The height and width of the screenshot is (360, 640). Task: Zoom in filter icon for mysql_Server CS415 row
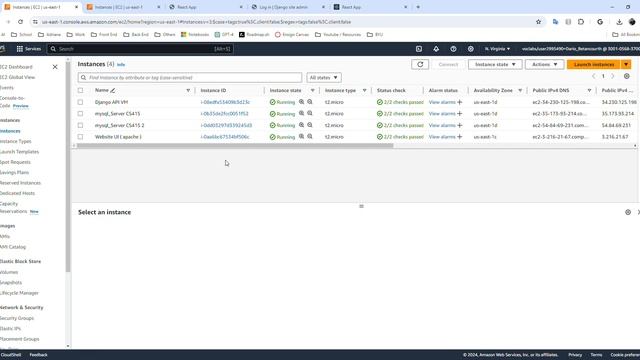[x=301, y=113]
